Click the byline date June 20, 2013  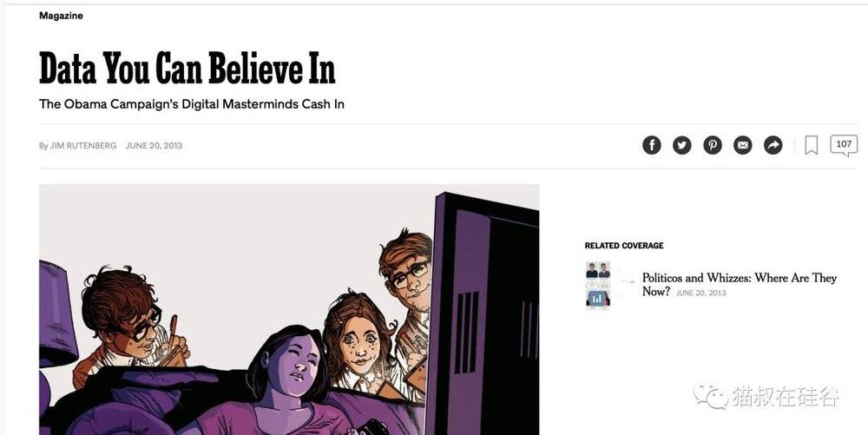(x=154, y=146)
